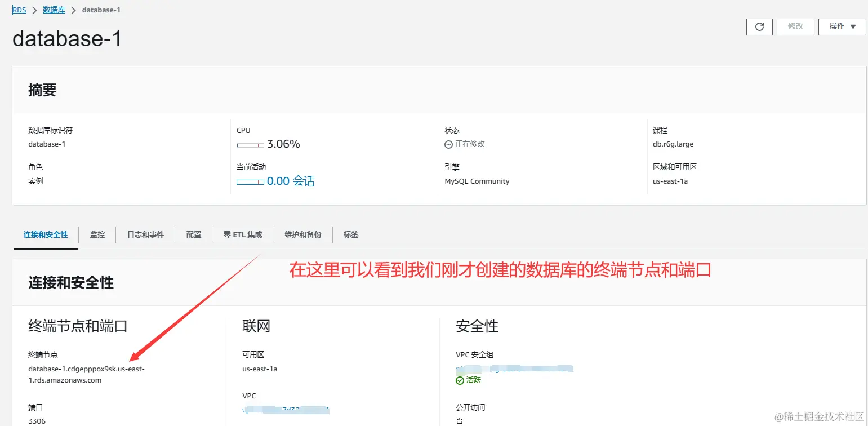This screenshot has height=426, width=868.
Task: Click the 3.06% CPU value
Action: click(x=283, y=144)
